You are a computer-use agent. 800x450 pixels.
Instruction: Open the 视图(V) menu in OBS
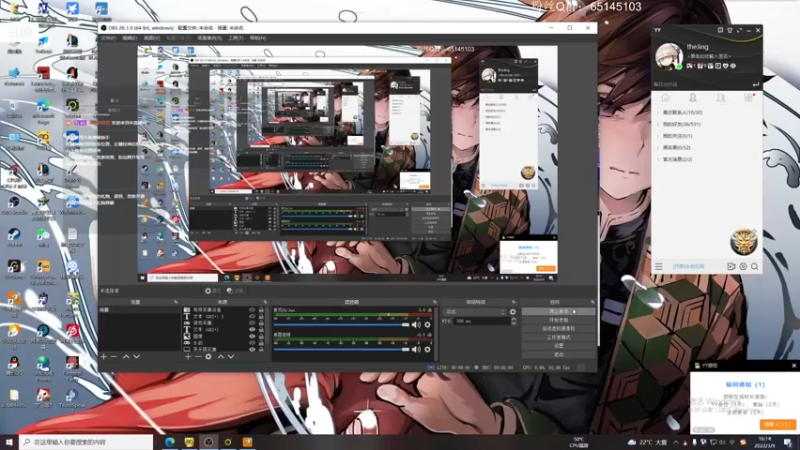[152, 38]
